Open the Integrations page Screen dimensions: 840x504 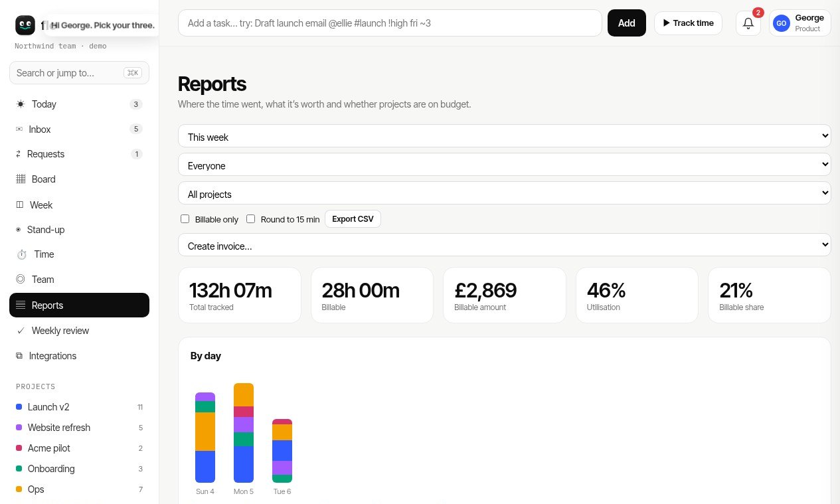[79, 356]
